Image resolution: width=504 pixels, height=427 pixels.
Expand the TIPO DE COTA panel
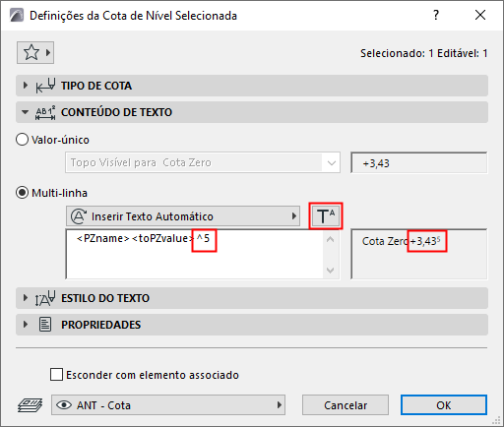[26, 86]
